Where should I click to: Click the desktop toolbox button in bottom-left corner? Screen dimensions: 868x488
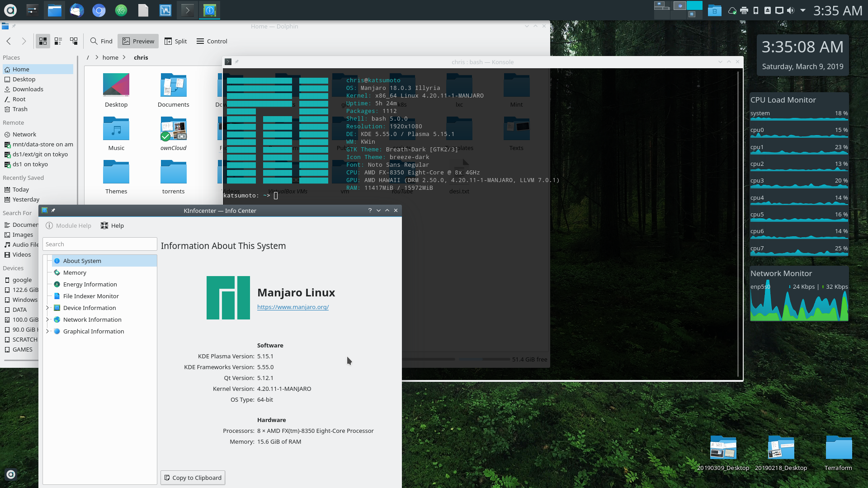(11, 474)
